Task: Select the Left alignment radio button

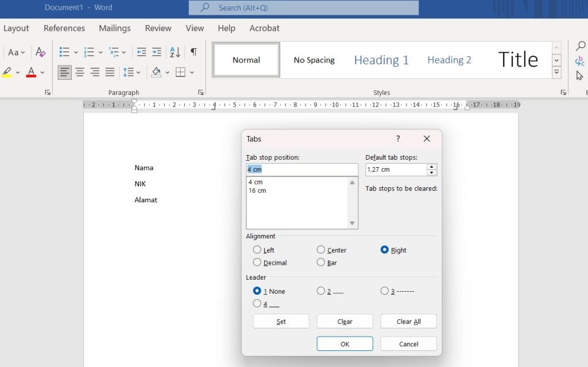Action: point(257,250)
